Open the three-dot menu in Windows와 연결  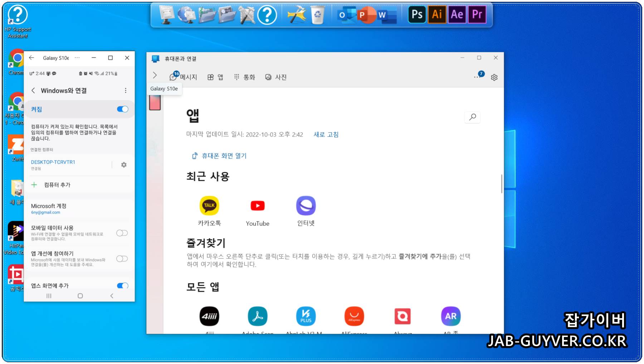pyautogui.click(x=126, y=90)
